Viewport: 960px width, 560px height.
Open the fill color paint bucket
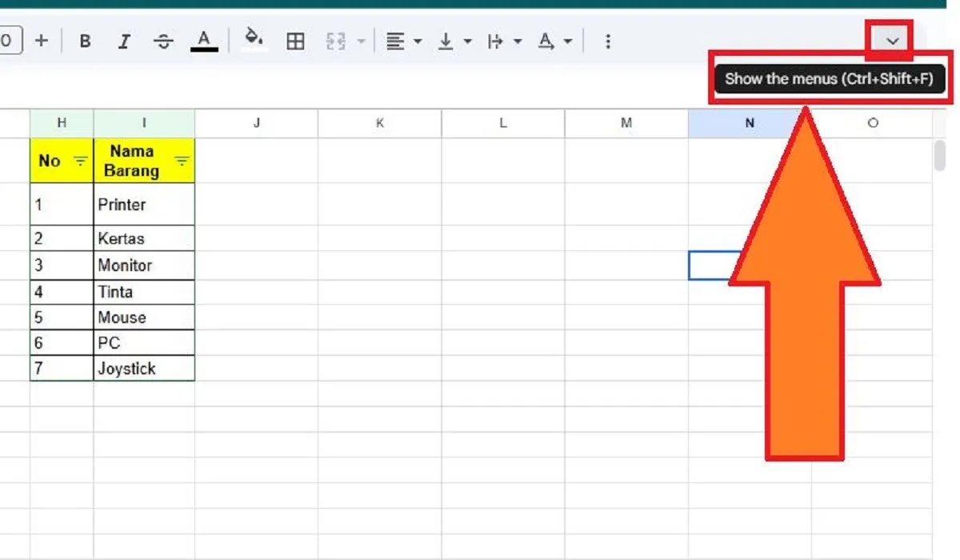pos(254,40)
